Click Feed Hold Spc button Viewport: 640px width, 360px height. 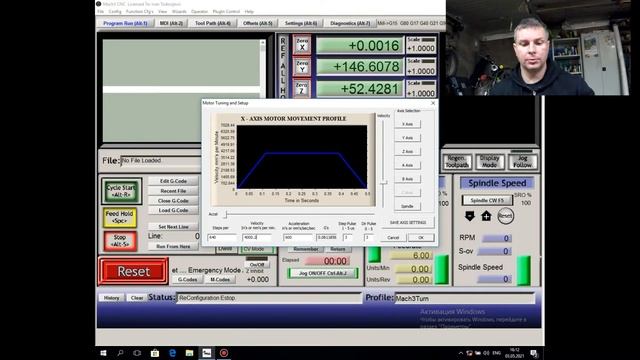pyautogui.click(x=120, y=217)
